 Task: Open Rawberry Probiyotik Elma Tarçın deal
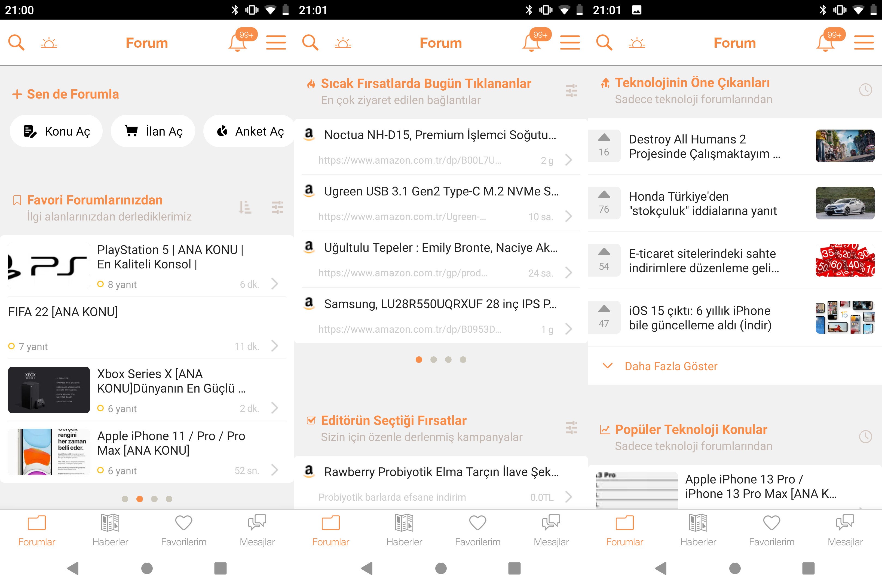pos(441,483)
